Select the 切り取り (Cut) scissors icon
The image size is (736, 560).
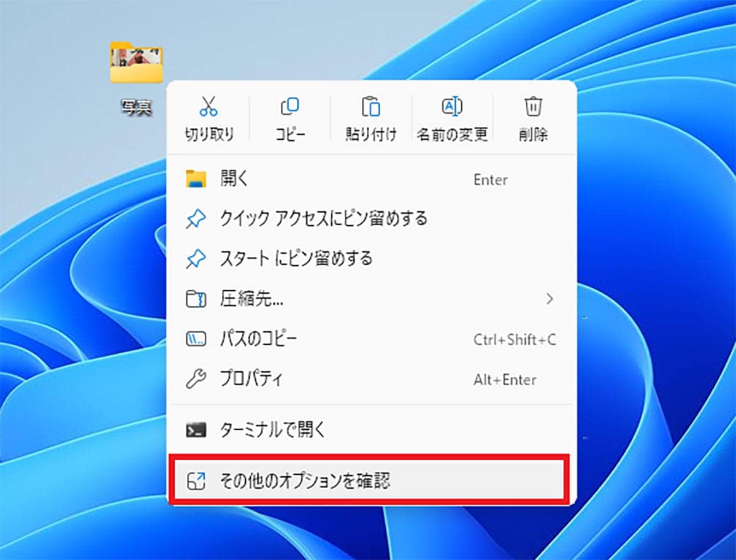click(207, 105)
